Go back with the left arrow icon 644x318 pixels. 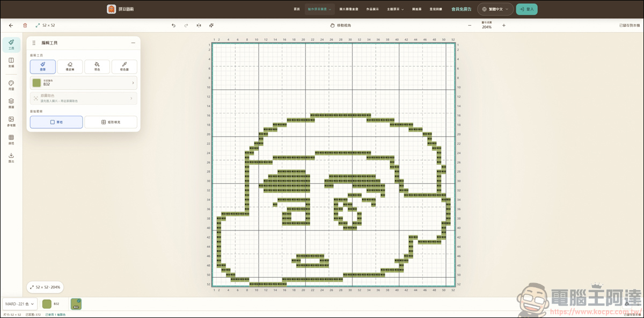tap(11, 25)
